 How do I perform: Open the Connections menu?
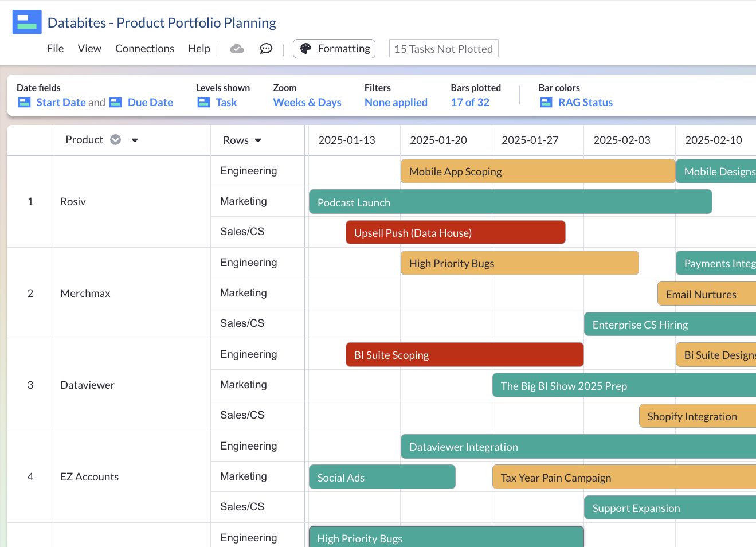(x=144, y=49)
